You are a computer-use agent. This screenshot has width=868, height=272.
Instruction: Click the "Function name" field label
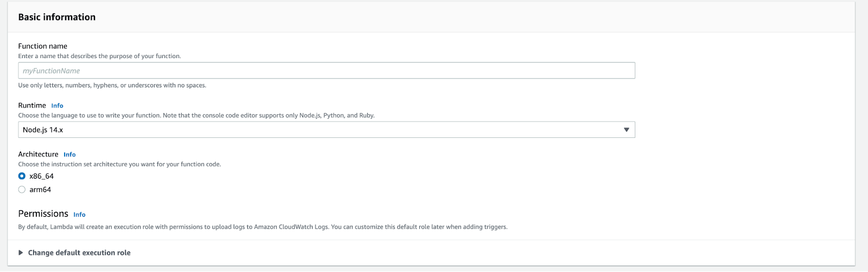coord(43,46)
